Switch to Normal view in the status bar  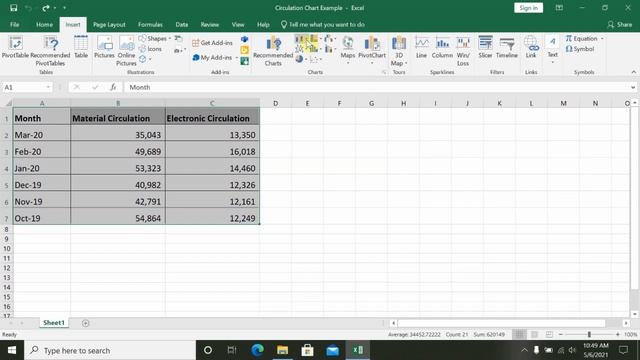[520, 334]
